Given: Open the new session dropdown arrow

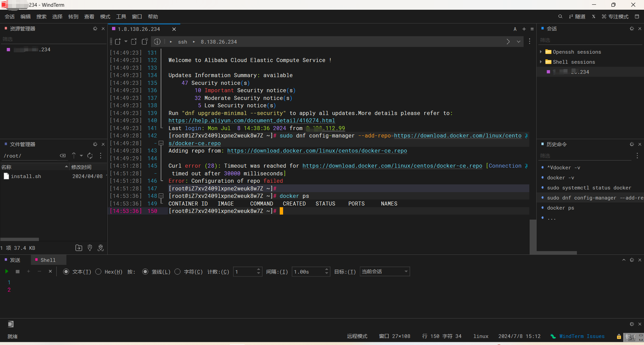Looking at the screenshot, I should [x=126, y=42].
